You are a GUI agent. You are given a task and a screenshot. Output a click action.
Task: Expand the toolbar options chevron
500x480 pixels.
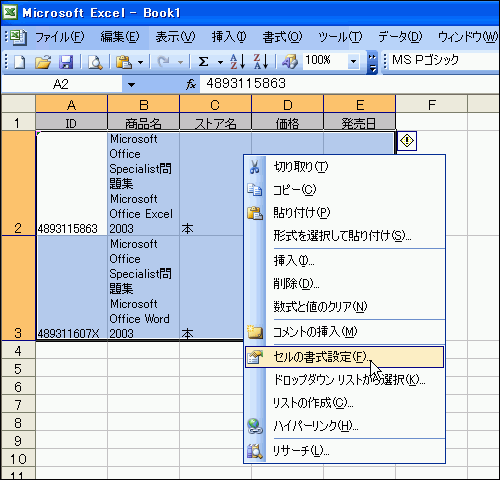click(372, 62)
